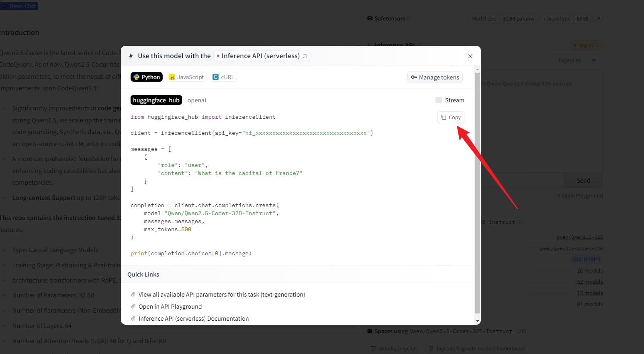Close the Inference API dialog
The image size is (644, 354).
coord(470,56)
